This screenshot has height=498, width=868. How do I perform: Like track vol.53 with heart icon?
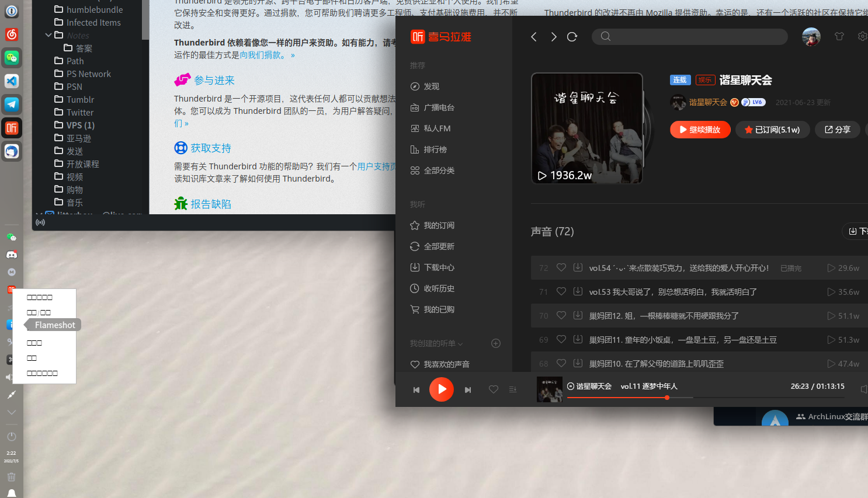pos(561,291)
